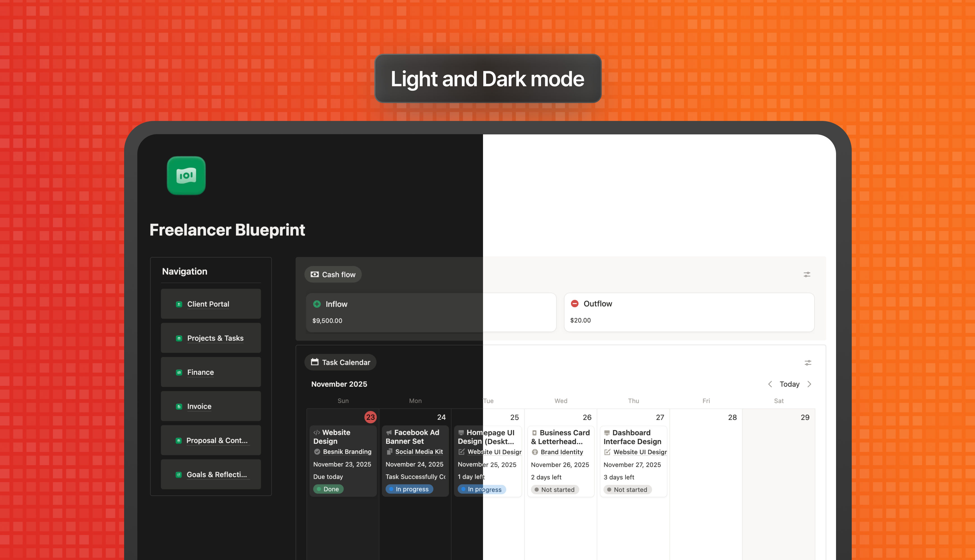The image size is (975, 560).
Task: Open the Task Calendar view options control
Action: (808, 363)
